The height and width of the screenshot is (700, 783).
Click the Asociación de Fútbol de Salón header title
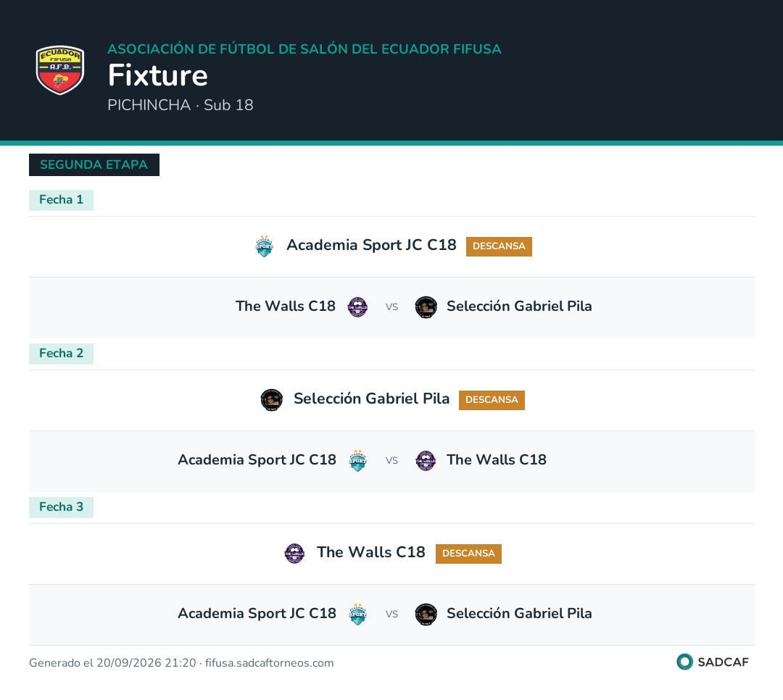(x=304, y=49)
